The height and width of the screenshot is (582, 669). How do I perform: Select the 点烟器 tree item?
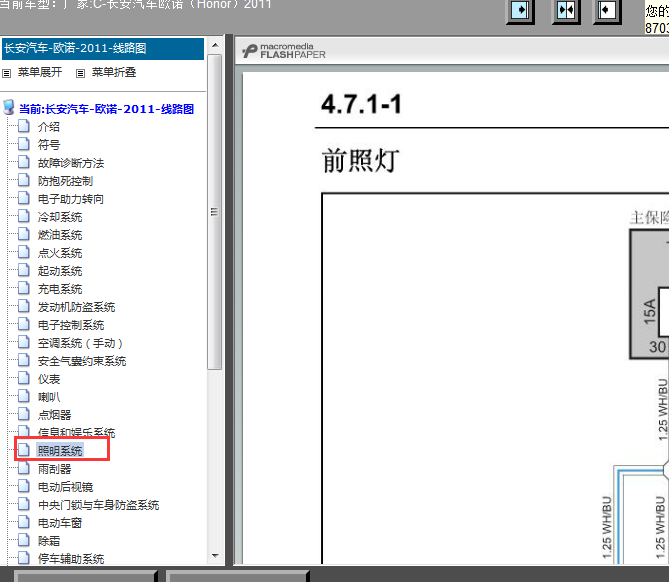[x=54, y=415]
